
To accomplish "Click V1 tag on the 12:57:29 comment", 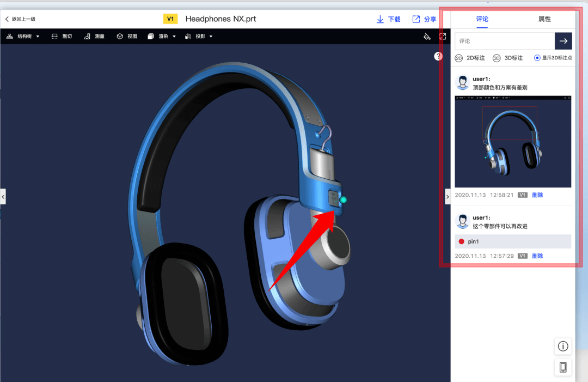I will (x=522, y=256).
